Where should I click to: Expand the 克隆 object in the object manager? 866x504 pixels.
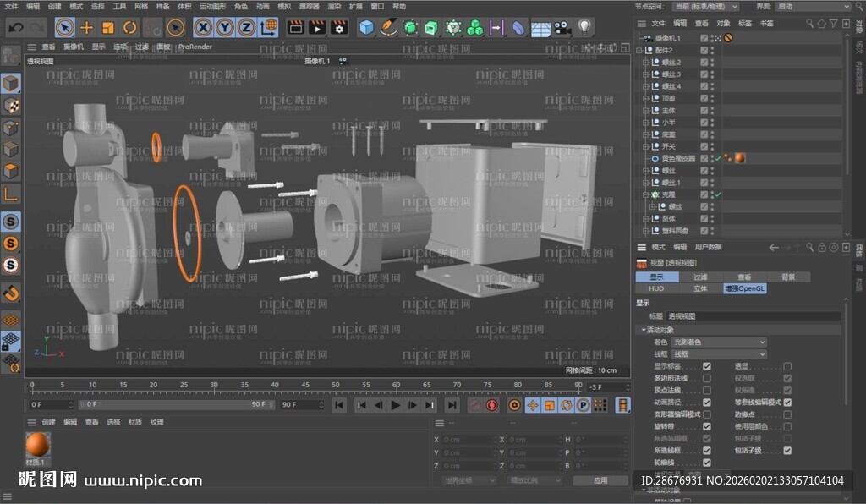[x=645, y=194]
